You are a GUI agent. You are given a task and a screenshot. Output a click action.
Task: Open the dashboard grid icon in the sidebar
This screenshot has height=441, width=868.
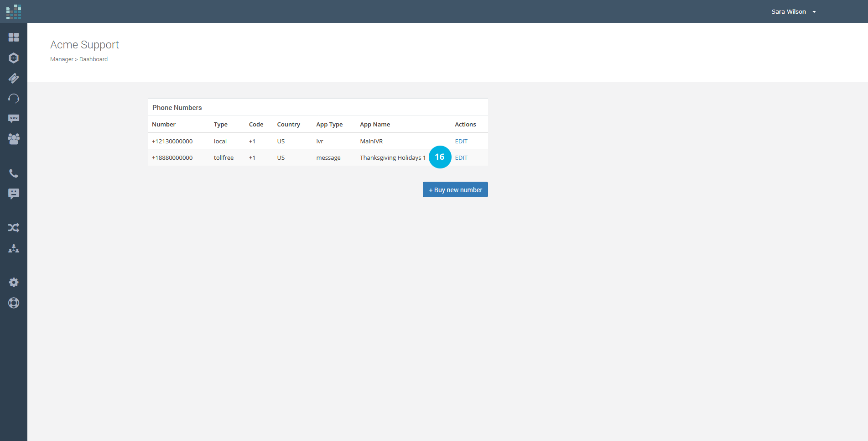pyautogui.click(x=14, y=37)
